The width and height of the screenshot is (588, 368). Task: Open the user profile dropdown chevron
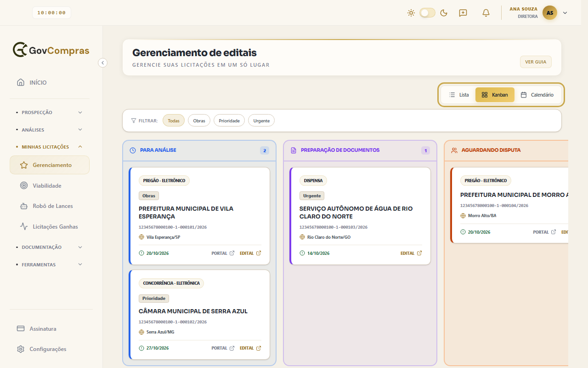tap(565, 13)
